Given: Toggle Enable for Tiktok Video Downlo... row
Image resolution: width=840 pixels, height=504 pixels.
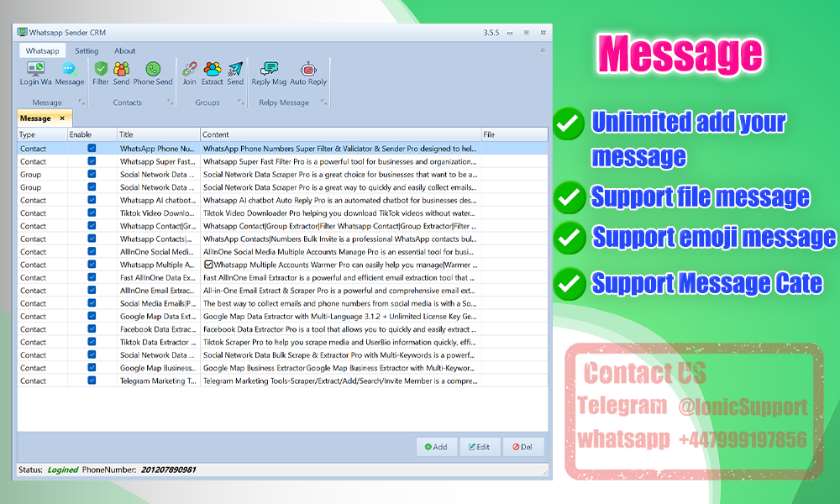Looking at the screenshot, I should click(x=92, y=213).
